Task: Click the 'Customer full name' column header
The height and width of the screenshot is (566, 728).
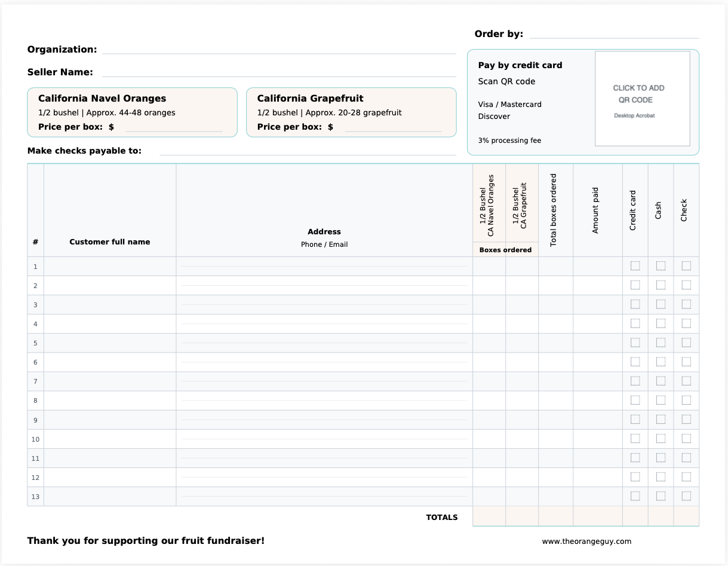Action: 110,242
